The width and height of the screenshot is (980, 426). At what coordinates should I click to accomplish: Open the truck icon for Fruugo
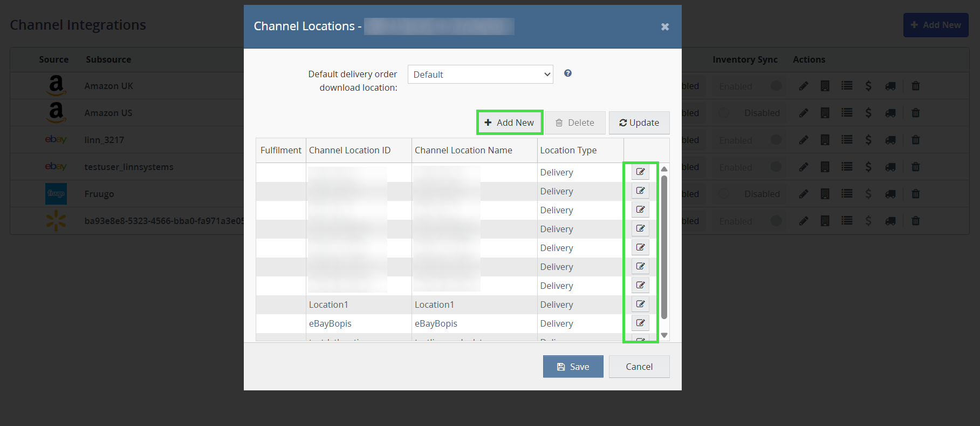tap(890, 194)
